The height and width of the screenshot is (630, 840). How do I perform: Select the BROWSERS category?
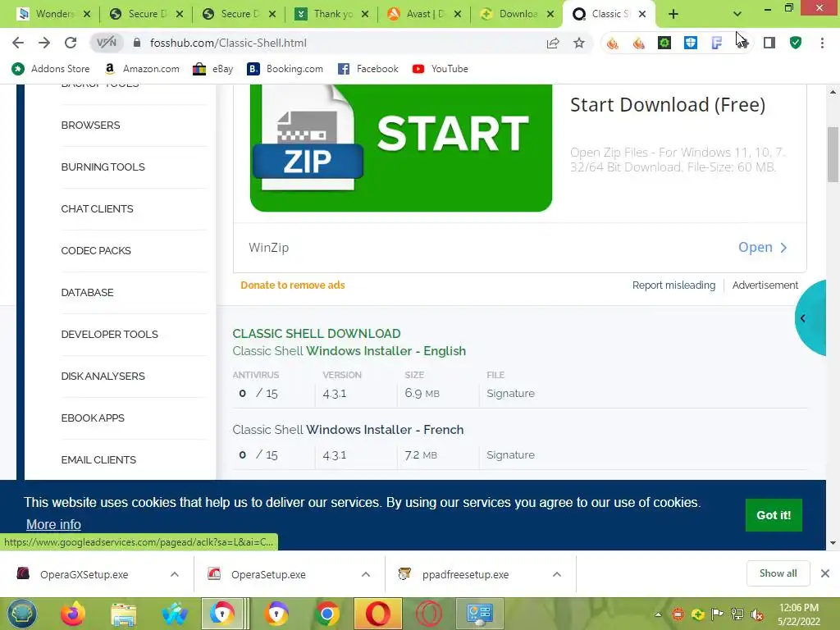tap(90, 125)
